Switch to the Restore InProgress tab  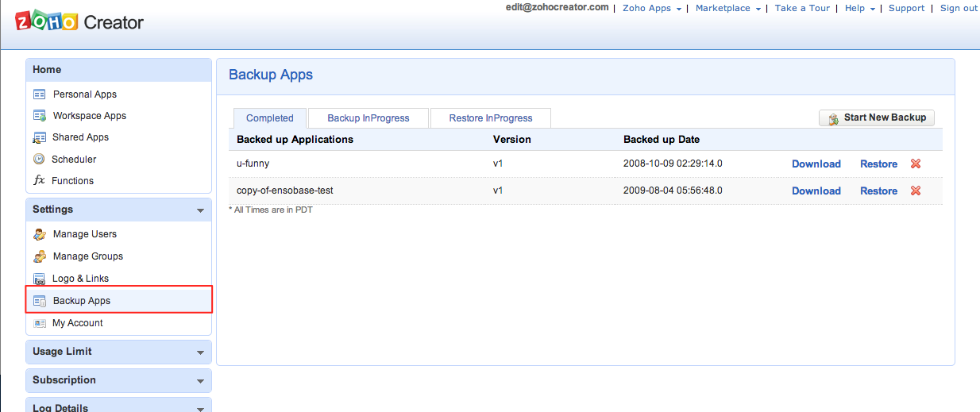click(491, 118)
